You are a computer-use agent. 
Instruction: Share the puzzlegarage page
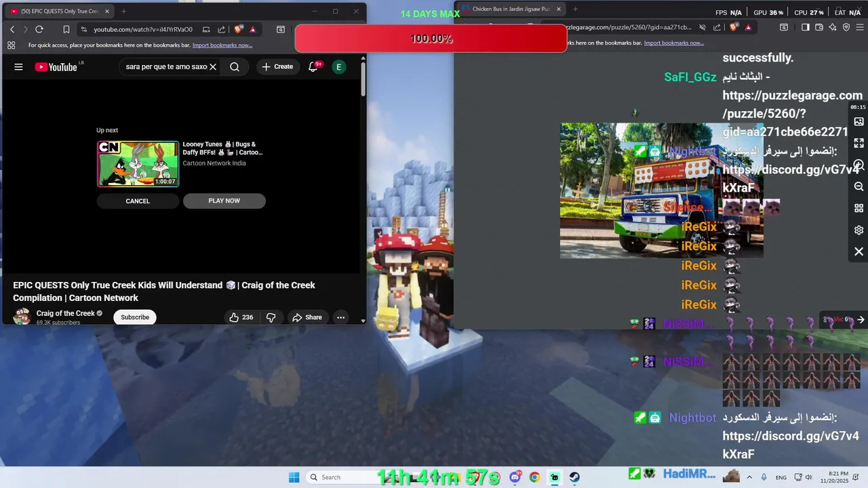pyautogui.click(x=717, y=27)
